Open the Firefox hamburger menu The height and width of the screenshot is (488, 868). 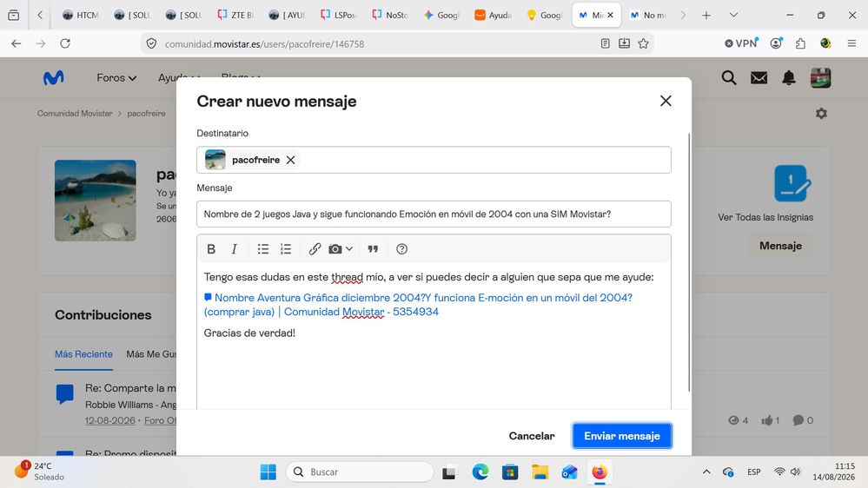(x=851, y=43)
